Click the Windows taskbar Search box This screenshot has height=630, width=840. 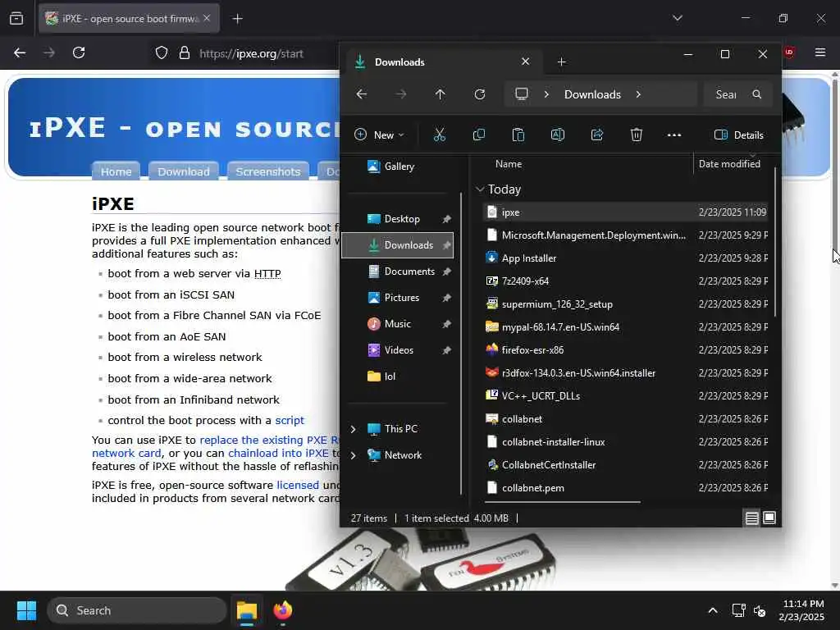[137, 610]
